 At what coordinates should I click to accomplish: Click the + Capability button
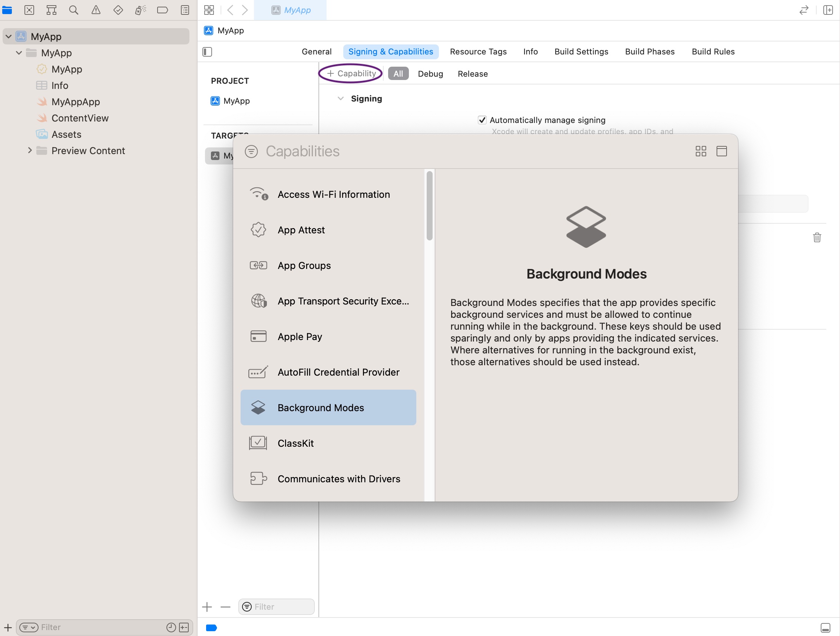[351, 74]
